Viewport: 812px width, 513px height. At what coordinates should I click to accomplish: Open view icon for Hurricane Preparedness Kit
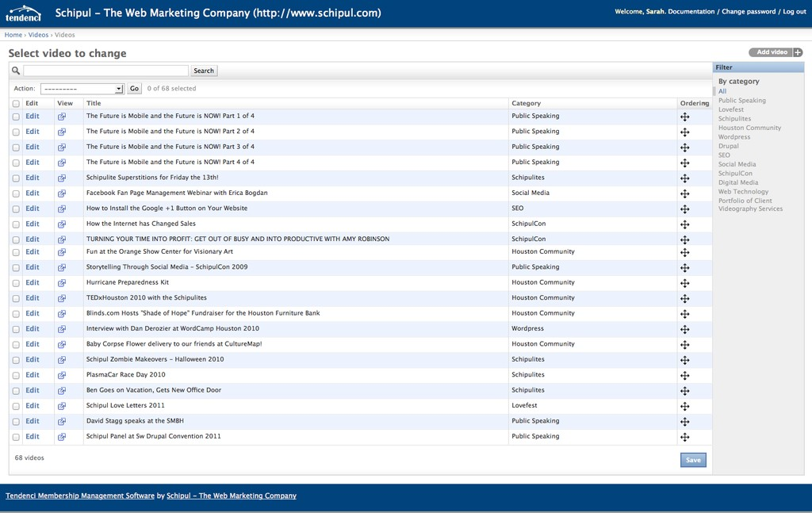(x=62, y=283)
